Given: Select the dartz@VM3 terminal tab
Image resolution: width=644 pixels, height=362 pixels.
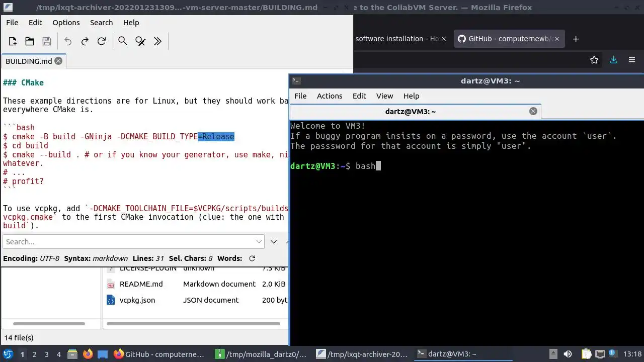Looking at the screenshot, I should pos(416,112).
